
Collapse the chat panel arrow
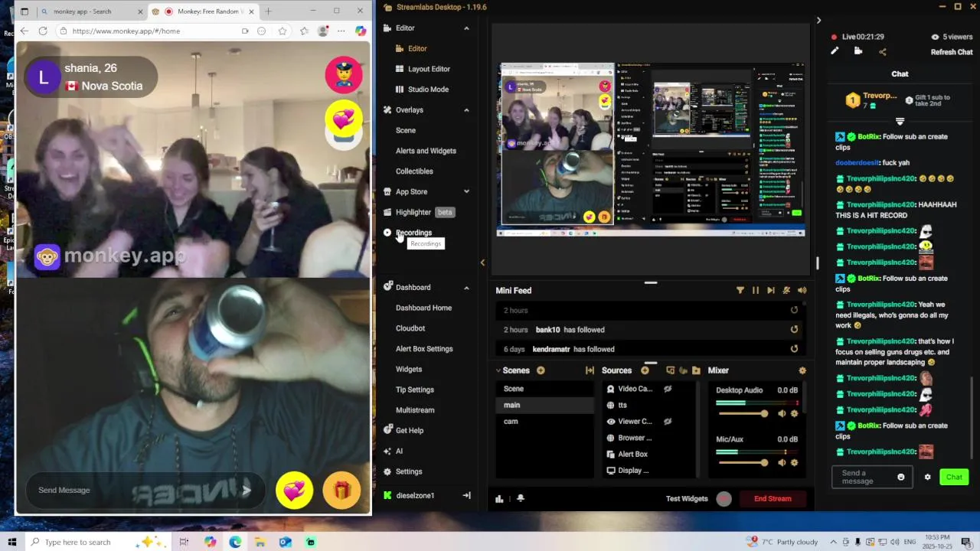coord(818,21)
